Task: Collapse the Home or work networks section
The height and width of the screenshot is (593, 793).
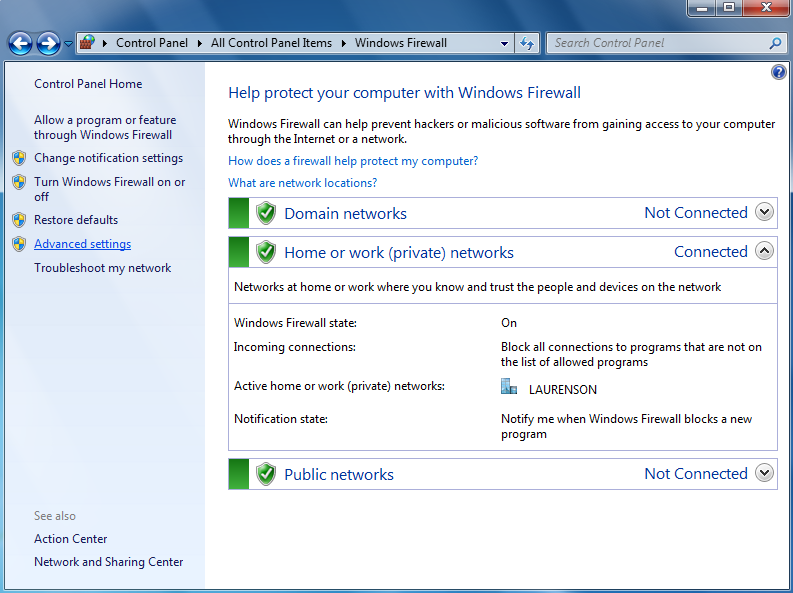Action: [x=764, y=251]
